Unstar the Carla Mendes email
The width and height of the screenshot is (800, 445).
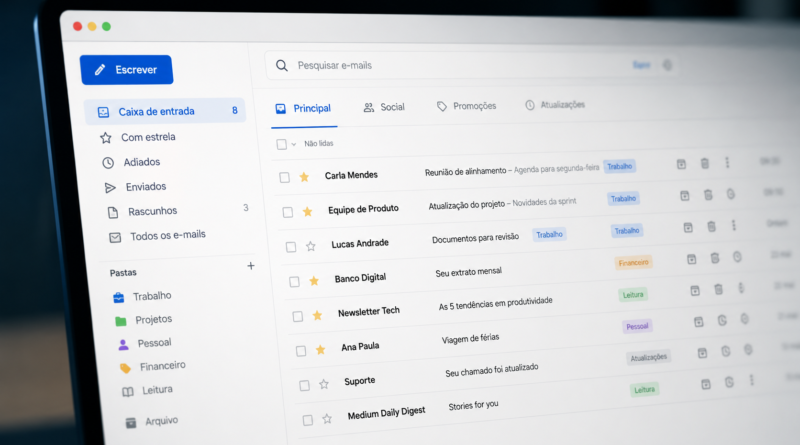coord(304,177)
